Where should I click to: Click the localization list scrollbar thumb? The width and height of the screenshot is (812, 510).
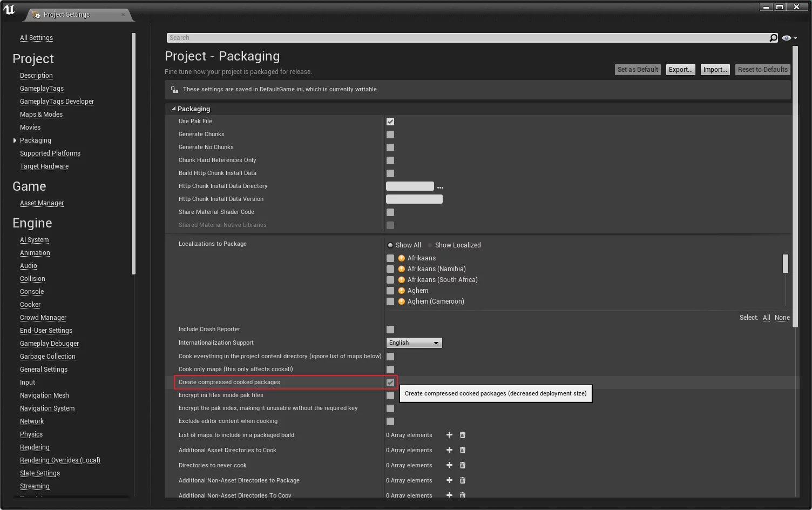785,264
